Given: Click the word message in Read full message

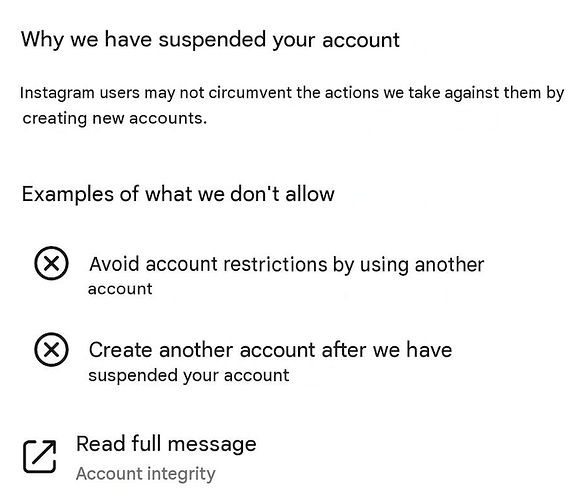Looking at the screenshot, I should coord(212,445).
